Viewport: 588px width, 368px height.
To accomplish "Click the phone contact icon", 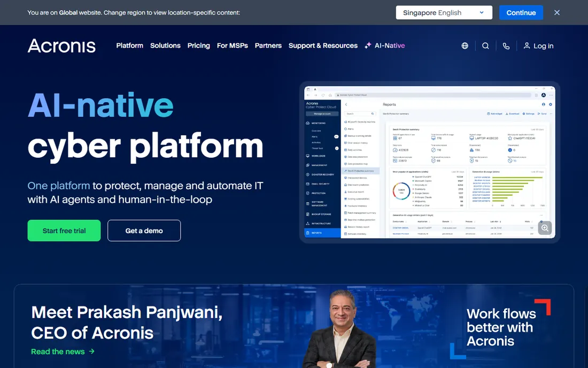I will point(506,46).
